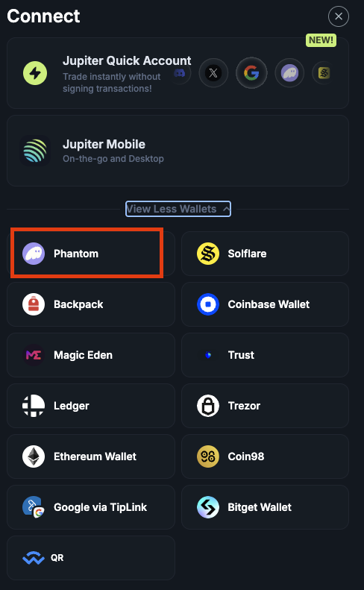Screen dimensions: 364x590
Task: Select the Phantom wallet
Action: (91, 254)
